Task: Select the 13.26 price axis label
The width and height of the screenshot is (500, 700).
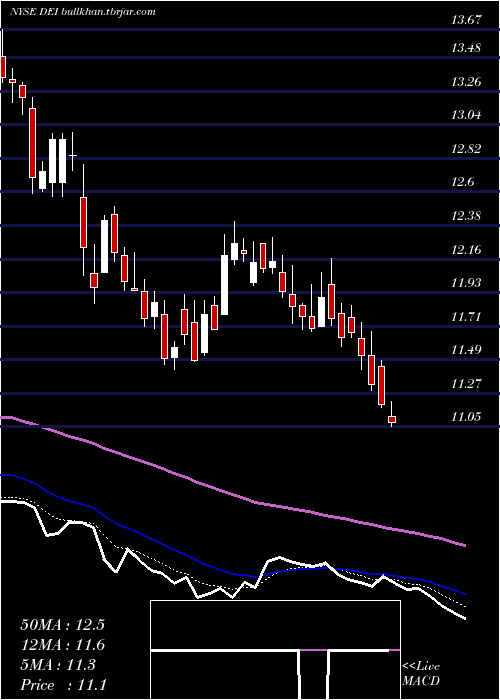Action: click(466, 82)
